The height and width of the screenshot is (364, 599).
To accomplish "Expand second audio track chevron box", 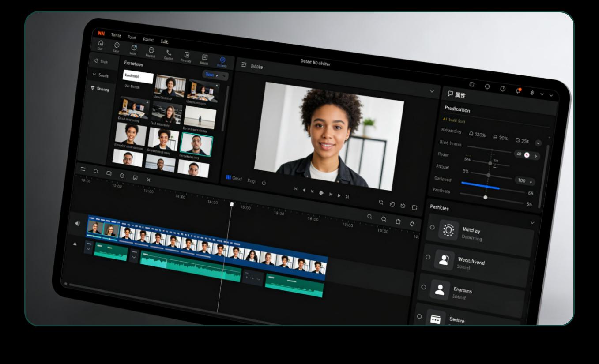I will click(134, 255).
